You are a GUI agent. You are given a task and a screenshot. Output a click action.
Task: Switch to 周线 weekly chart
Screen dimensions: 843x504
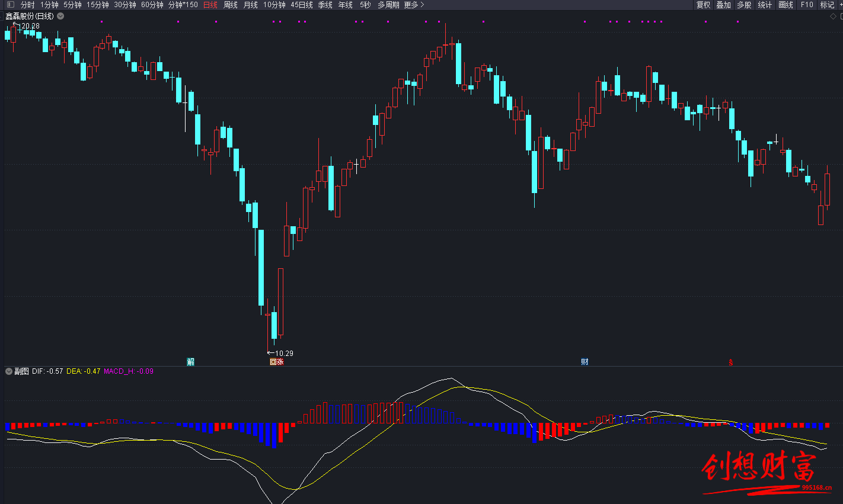[231, 5]
